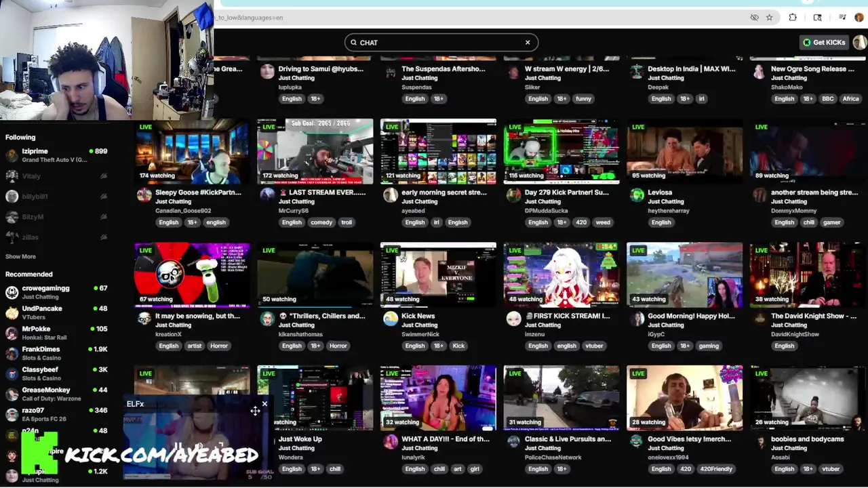
Task: Click 'gaming' tag under iGypC
Action: click(x=708, y=346)
